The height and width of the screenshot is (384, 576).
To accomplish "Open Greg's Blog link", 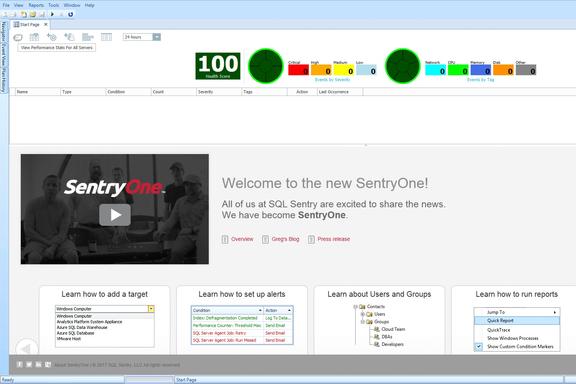I will pos(285,239).
